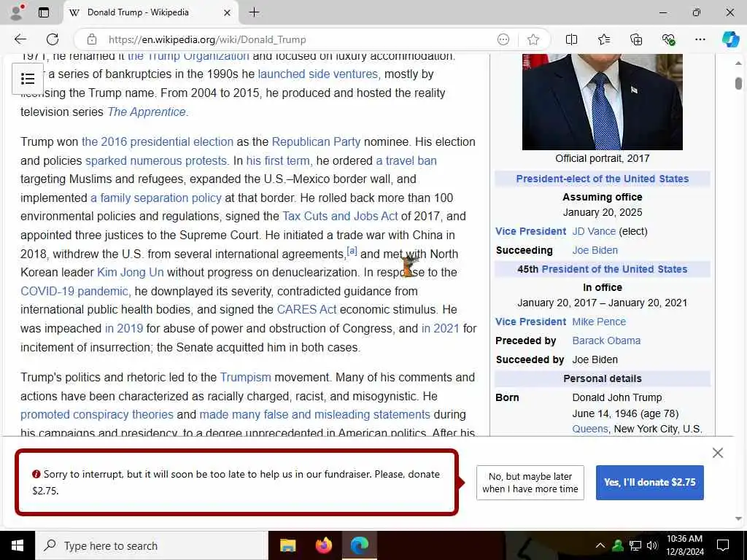
Task: Click the page vertical scrollbar thumb
Action: (x=738, y=83)
